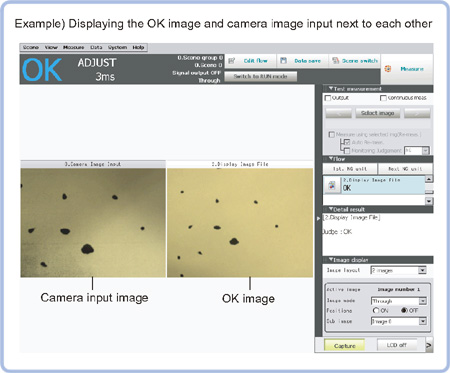Image resolution: width=450 pixels, height=373 pixels.
Task: Click the panel collapse arrow beside Detail result
Action: coord(318,219)
